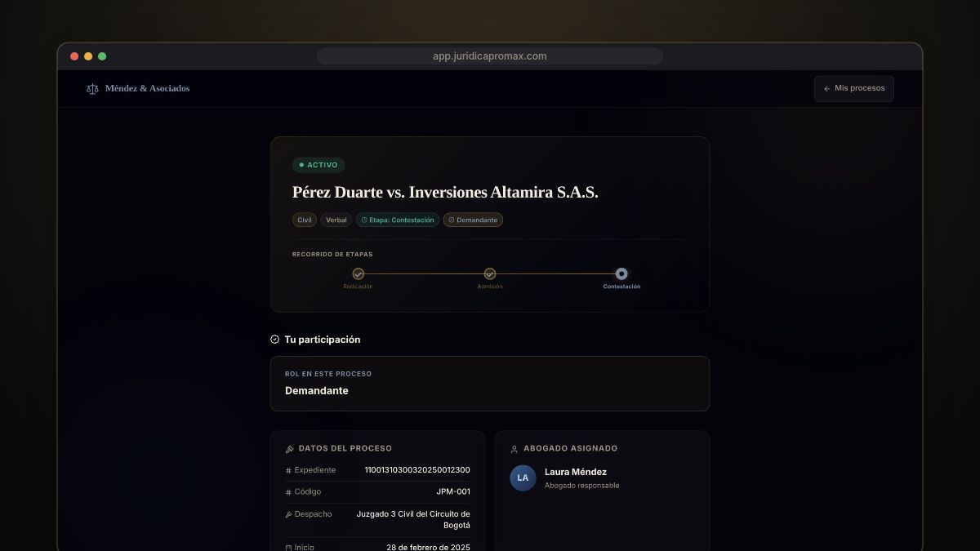Viewport: 980px width, 551px height.
Task: Click the clock icon in Etapa tag
Action: [364, 220]
